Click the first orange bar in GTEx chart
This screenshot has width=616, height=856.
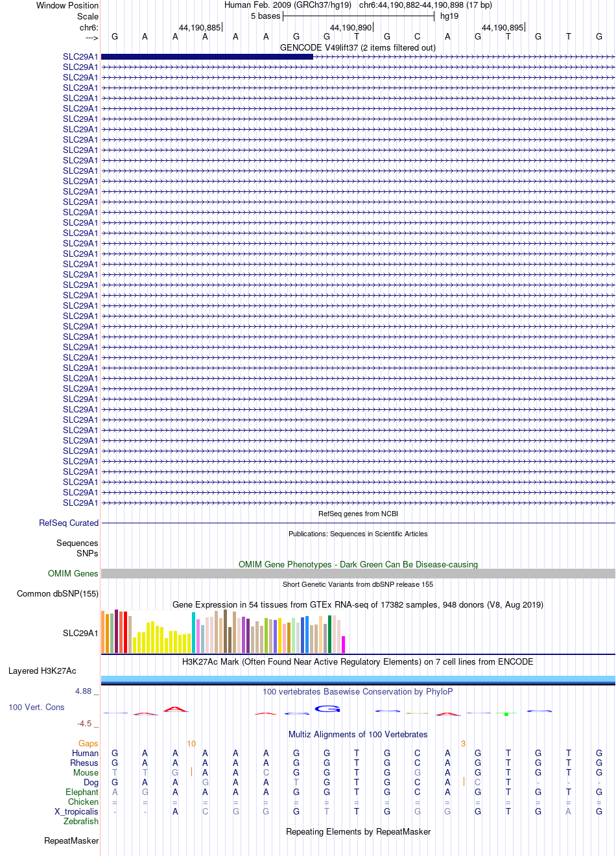[103, 632]
